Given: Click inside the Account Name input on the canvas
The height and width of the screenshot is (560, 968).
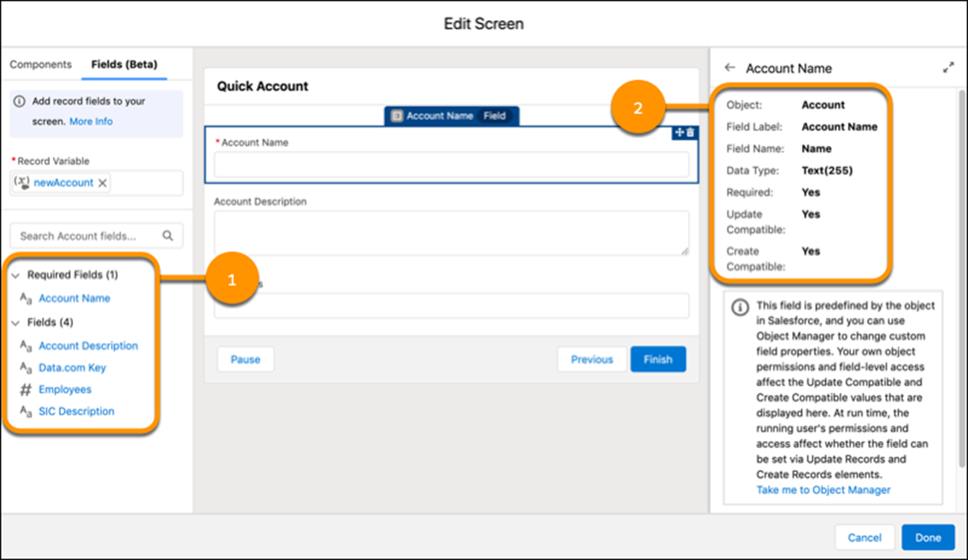Looking at the screenshot, I should click(x=452, y=164).
